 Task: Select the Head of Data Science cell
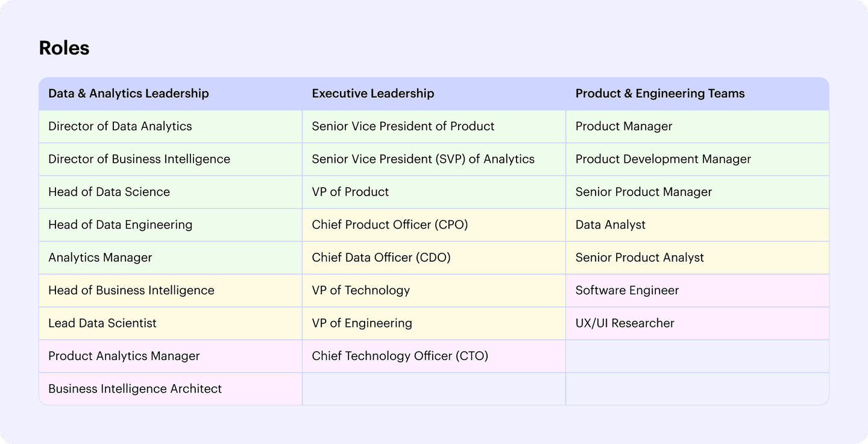pyautogui.click(x=109, y=192)
